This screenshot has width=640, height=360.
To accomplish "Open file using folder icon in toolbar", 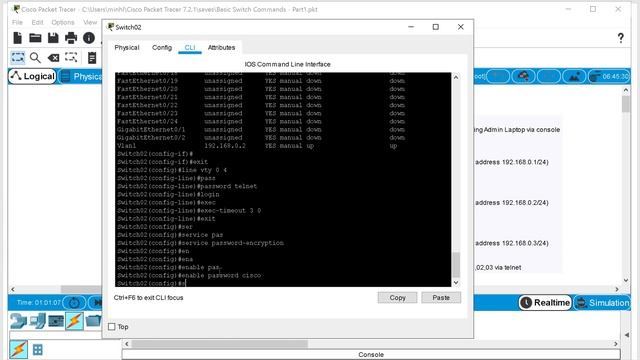I will click(35, 38).
